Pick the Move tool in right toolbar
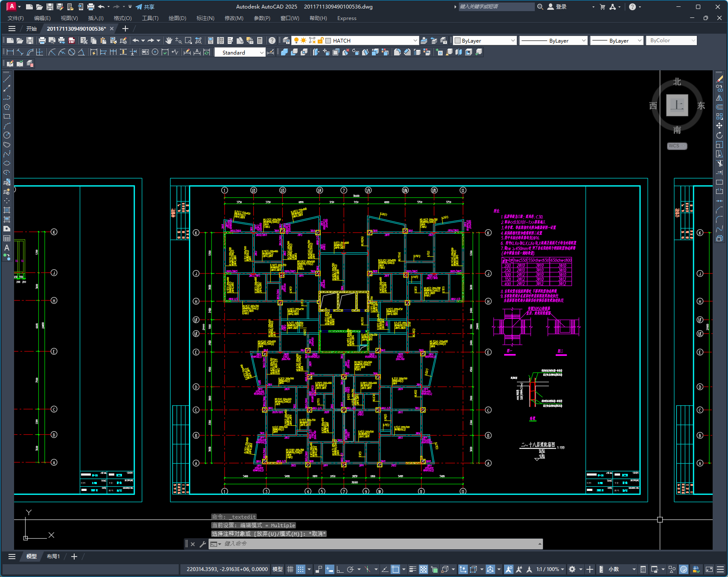Viewport: 728px width, 577px height. coord(719,126)
